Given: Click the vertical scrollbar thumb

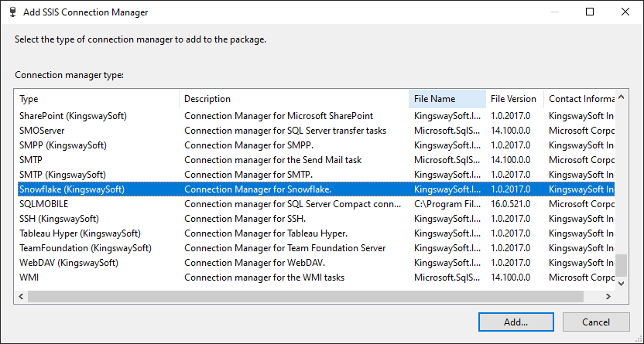Looking at the screenshot, I should point(621,265).
